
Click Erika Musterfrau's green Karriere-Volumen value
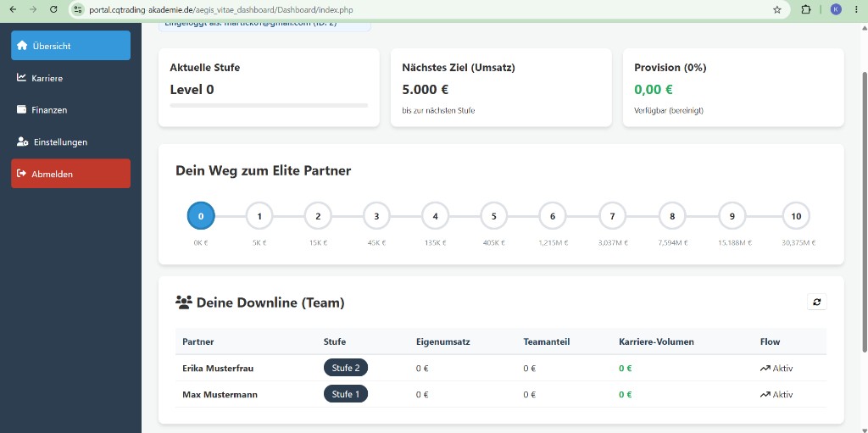[x=625, y=369]
